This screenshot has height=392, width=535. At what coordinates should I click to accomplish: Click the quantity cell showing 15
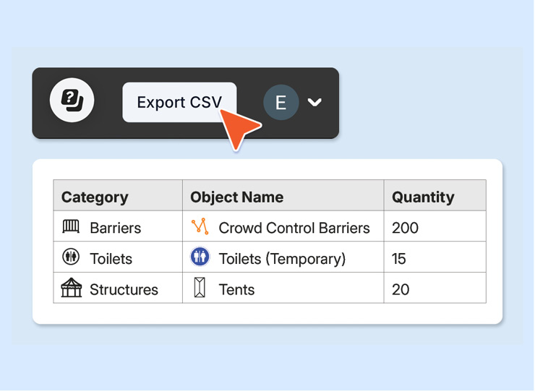(435, 257)
